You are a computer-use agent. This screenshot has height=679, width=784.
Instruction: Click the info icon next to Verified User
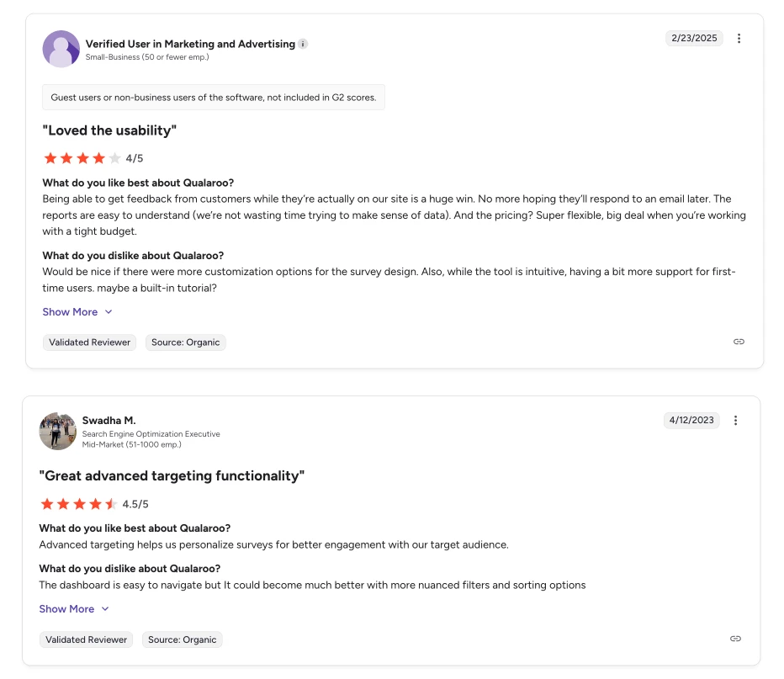pyautogui.click(x=303, y=44)
